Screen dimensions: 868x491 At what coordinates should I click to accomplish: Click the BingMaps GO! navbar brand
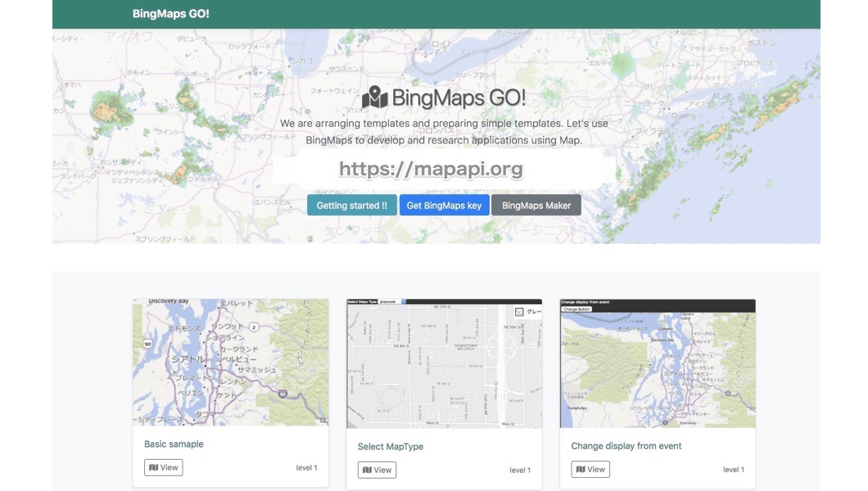pos(170,14)
